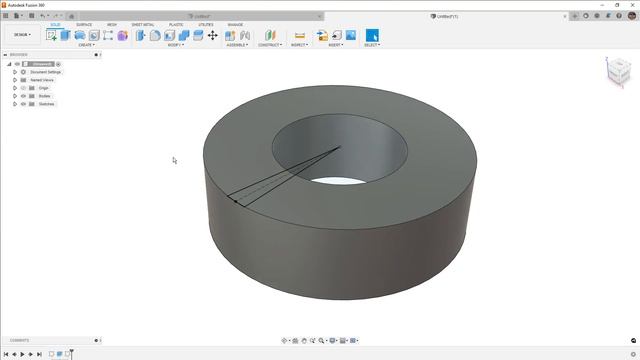The width and height of the screenshot is (640, 360).
Task: Open timeline settings gear at bottom right
Action: pyautogui.click(x=633, y=354)
